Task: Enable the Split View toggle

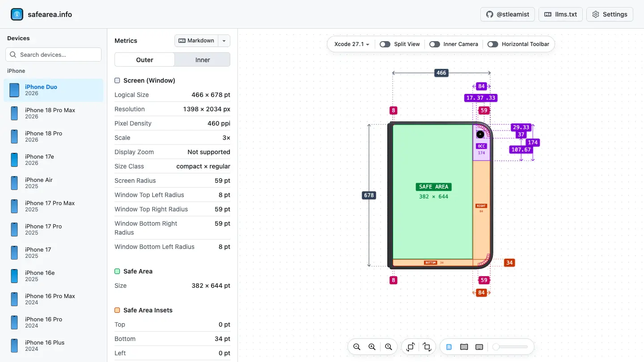Action: click(x=385, y=44)
